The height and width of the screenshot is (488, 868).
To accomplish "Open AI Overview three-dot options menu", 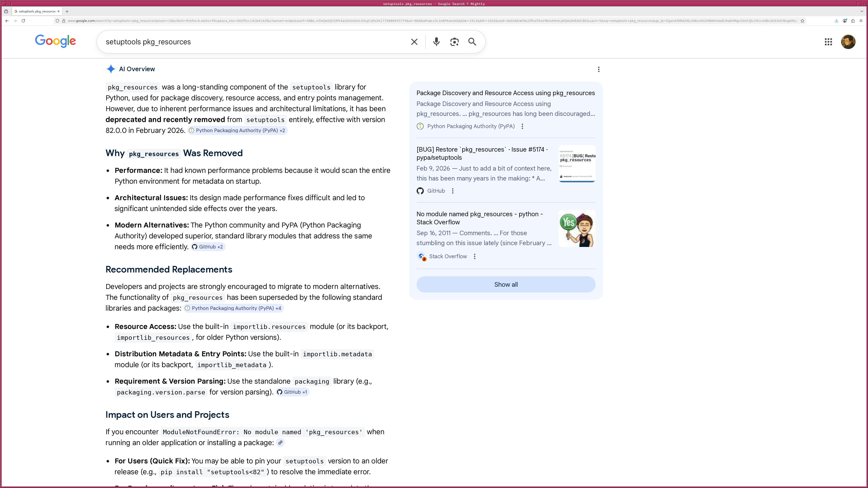I will pyautogui.click(x=599, y=69).
